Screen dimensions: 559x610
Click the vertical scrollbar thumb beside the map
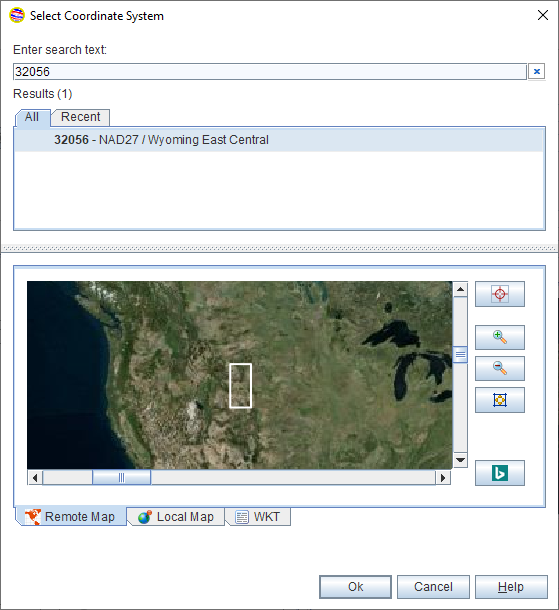point(460,354)
